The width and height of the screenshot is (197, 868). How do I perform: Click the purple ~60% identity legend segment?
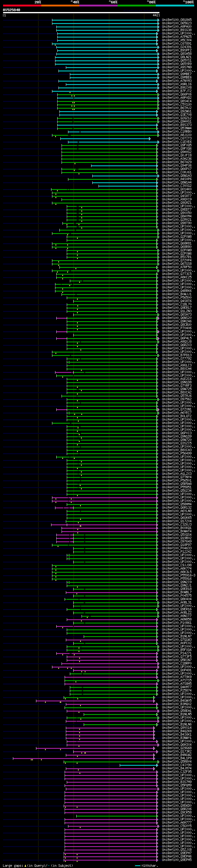(99, 6)
